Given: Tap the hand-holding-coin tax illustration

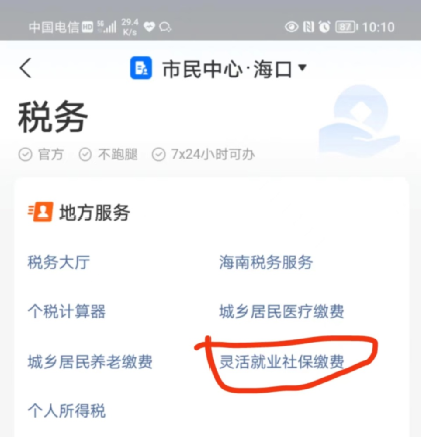Looking at the screenshot, I should pos(359,122).
